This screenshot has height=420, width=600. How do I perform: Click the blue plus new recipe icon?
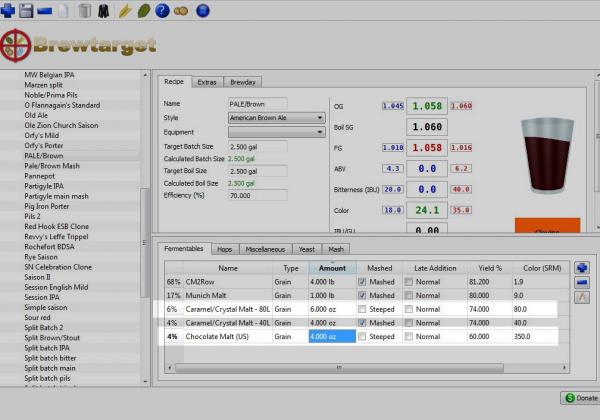(9, 11)
